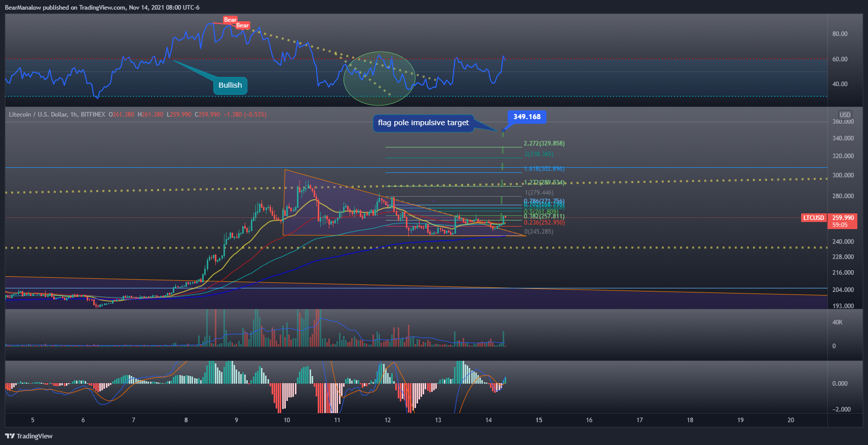Click the BearManalow publisher header text
The image size is (868, 445).
[102, 8]
